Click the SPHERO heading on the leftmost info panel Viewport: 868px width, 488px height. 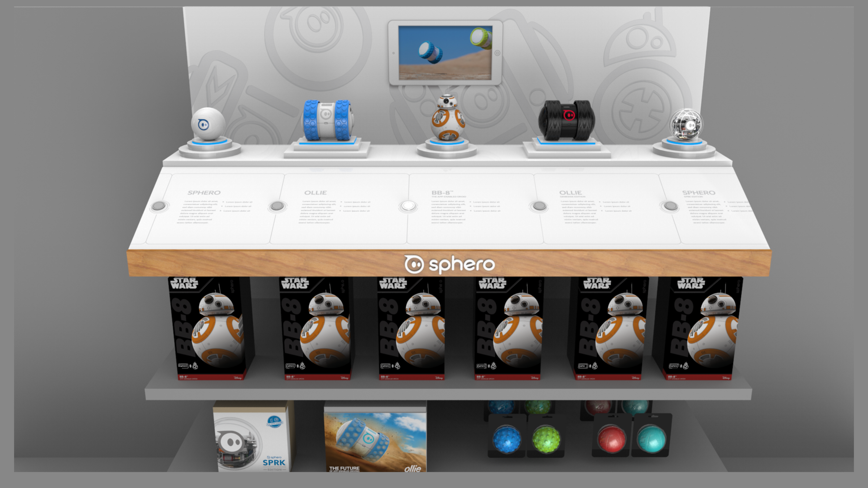tap(204, 193)
